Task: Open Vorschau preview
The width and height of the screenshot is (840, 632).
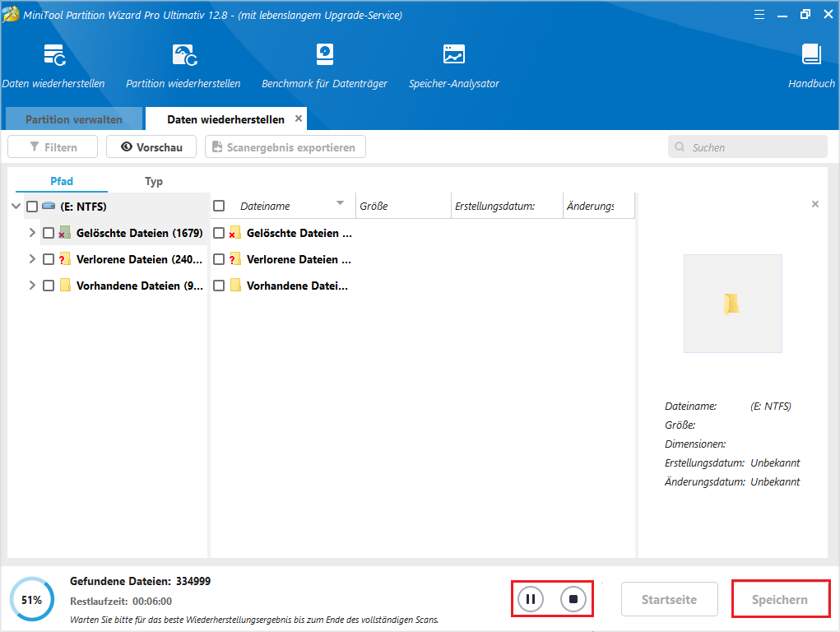Action: (x=151, y=146)
